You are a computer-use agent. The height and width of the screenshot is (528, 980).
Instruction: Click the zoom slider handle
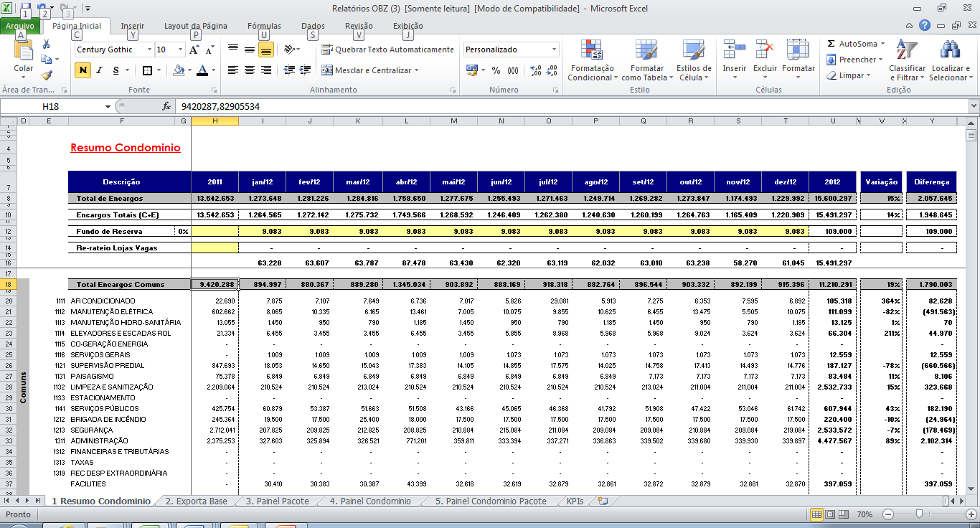point(919,514)
